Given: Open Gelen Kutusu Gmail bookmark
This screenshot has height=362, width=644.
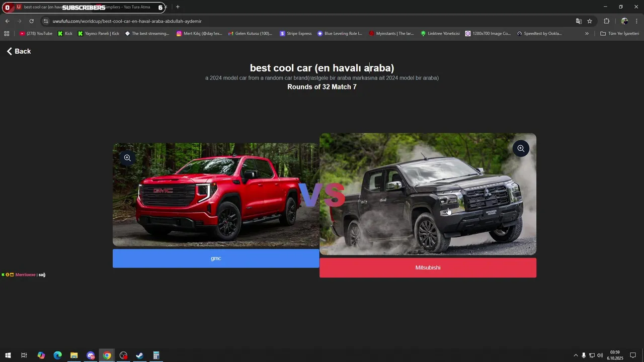Looking at the screenshot, I should click(250, 34).
